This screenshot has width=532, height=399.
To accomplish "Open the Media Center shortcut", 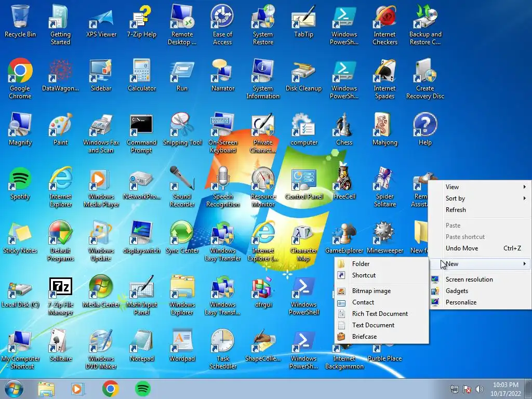I will pyautogui.click(x=101, y=291).
